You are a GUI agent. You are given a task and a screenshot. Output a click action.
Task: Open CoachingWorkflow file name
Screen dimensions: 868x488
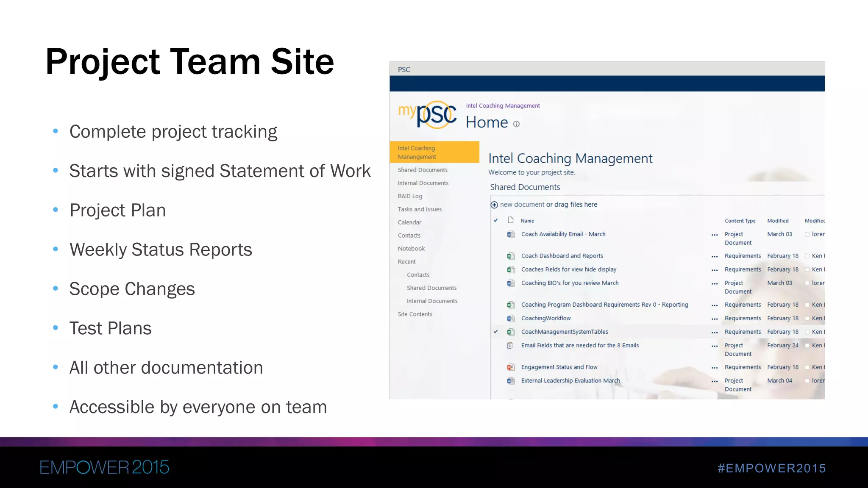(x=546, y=318)
